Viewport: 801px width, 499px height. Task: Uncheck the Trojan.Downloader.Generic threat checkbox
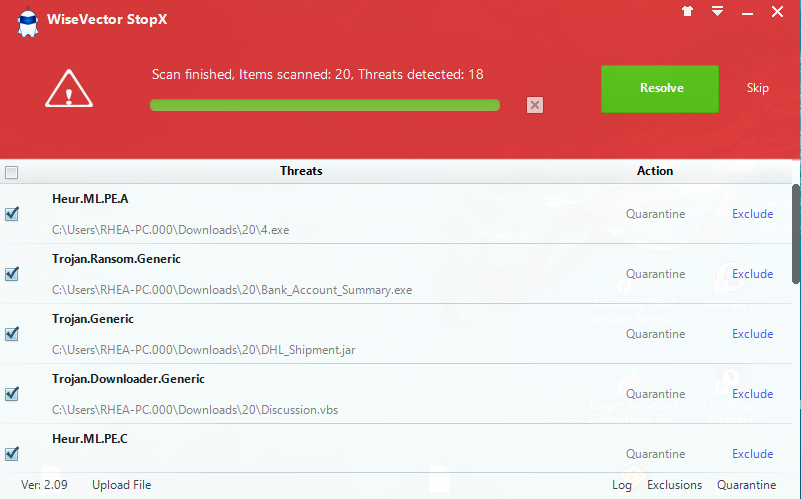tap(12, 393)
